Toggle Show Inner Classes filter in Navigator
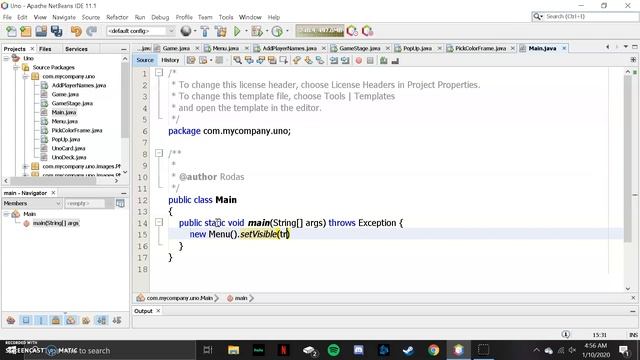 (71, 320)
